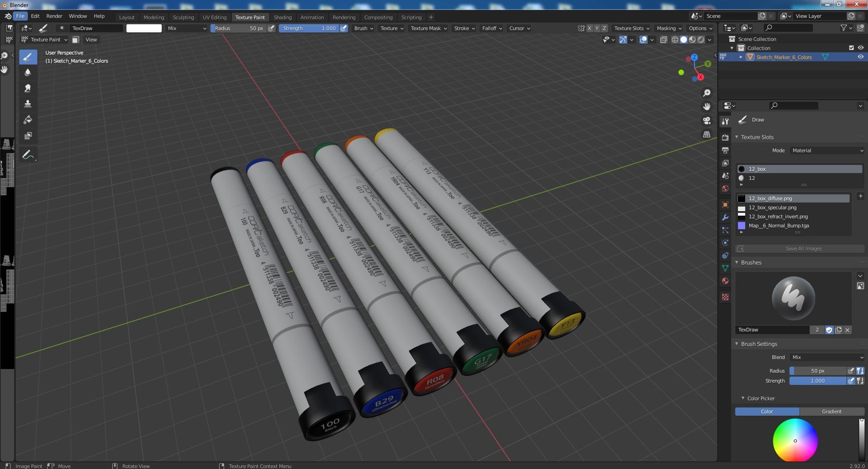Viewport: 868px width, 469px height.
Task: Select the Clone stamp tool
Action: coord(28,104)
